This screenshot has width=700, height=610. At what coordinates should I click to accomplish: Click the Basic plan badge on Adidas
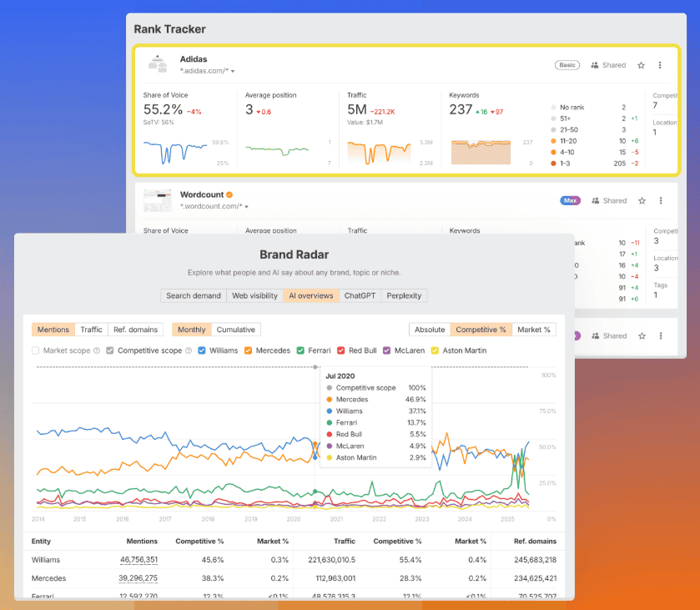567,64
